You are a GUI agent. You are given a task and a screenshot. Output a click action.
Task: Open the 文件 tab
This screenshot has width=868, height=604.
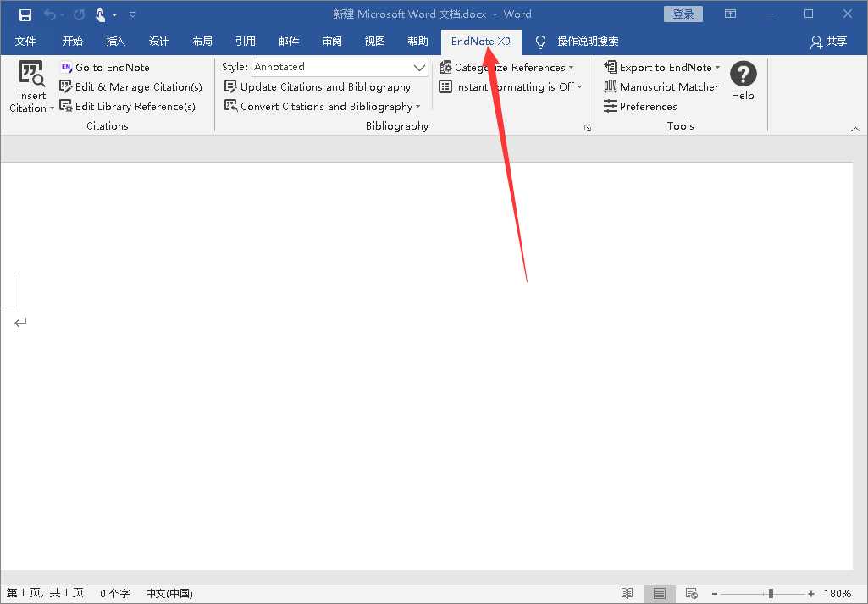coord(25,42)
